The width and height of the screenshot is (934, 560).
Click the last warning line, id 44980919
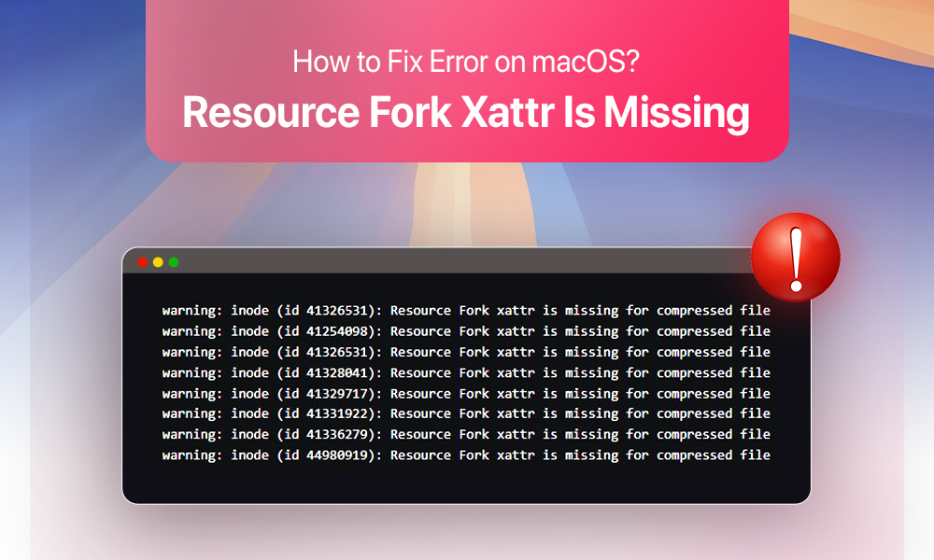tap(466, 455)
